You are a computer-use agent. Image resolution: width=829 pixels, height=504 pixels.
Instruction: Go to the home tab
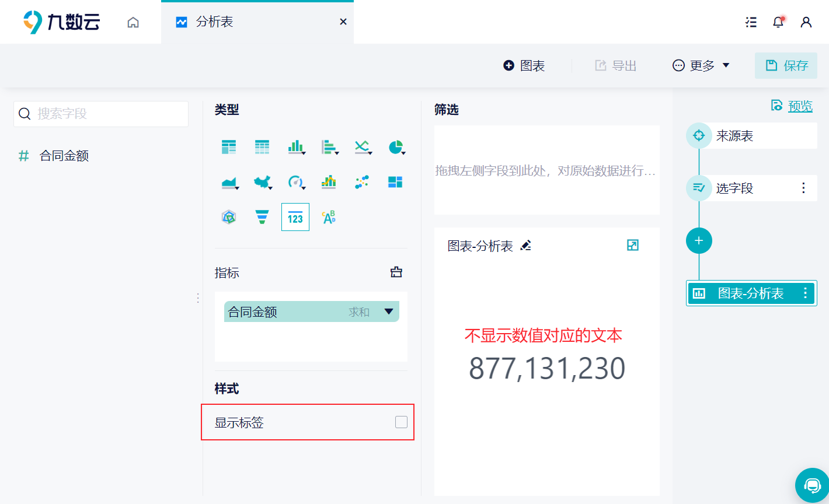(x=133, y=22)
